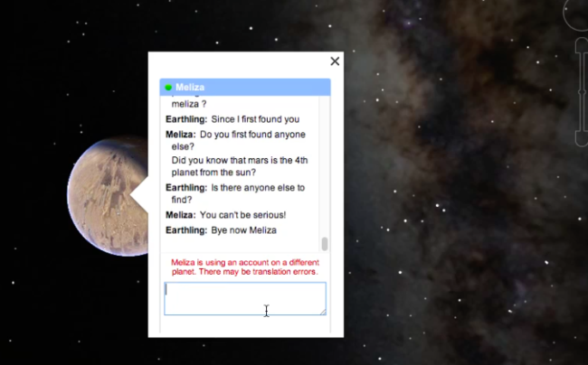Click into the chat message input box
Image resolution: width=588 pixels, height=365 pixels.
point(244,298)
